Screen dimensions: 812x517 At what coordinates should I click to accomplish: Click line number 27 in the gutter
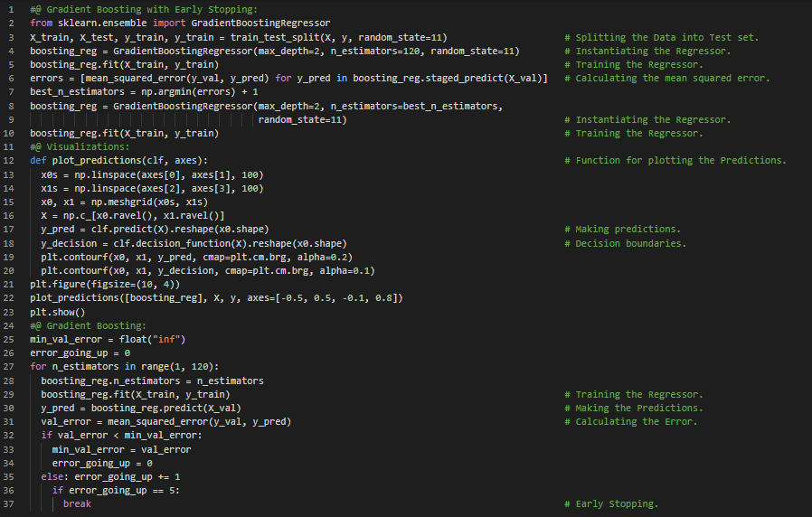[x=8, y=367]
